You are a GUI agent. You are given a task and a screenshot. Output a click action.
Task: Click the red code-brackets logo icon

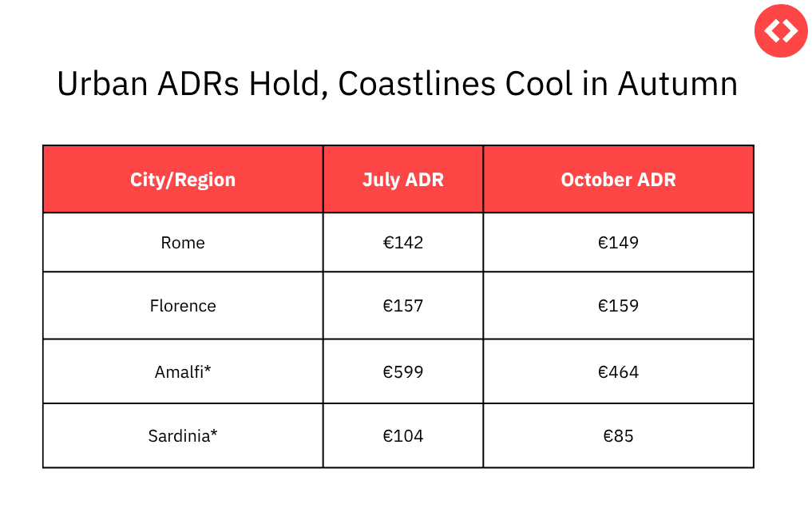point(781,30)
